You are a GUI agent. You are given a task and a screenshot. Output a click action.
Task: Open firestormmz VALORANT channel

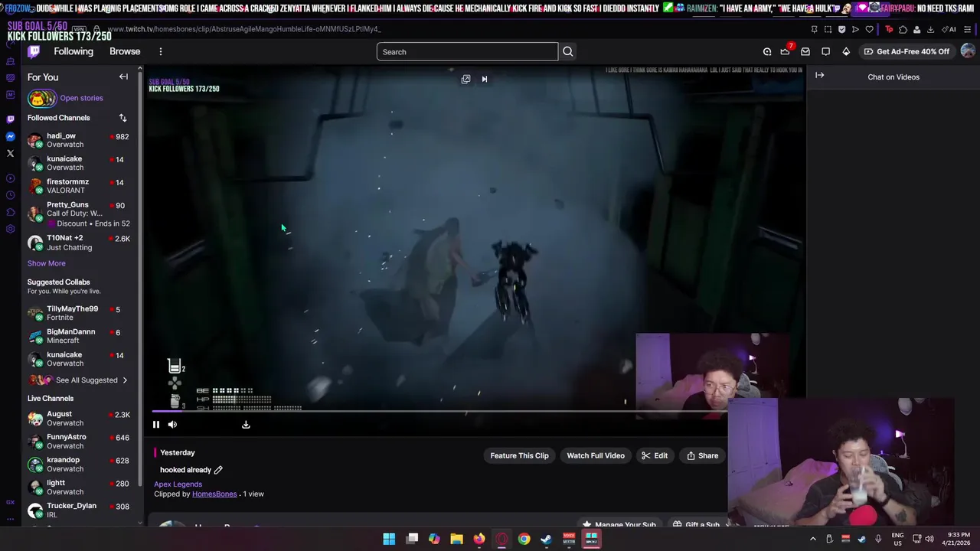click(78, 186)
